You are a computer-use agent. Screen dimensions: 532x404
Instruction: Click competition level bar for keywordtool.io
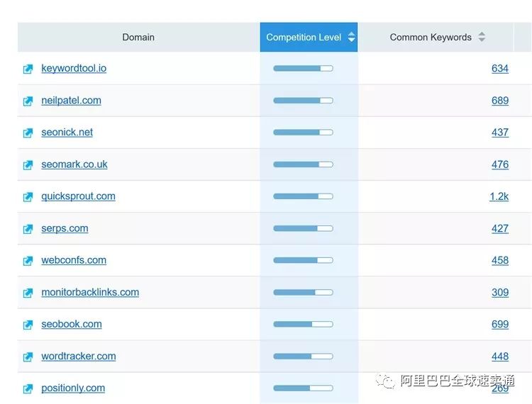click(303, 69)
